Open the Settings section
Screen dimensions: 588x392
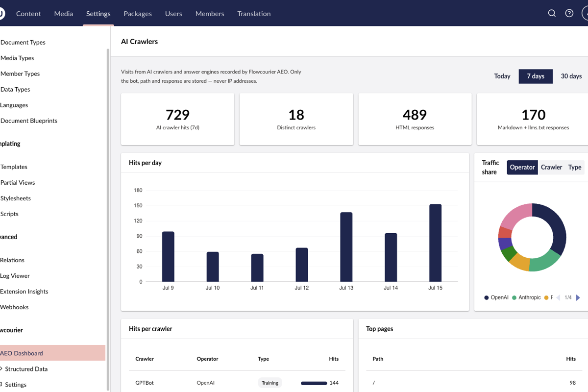98,14
